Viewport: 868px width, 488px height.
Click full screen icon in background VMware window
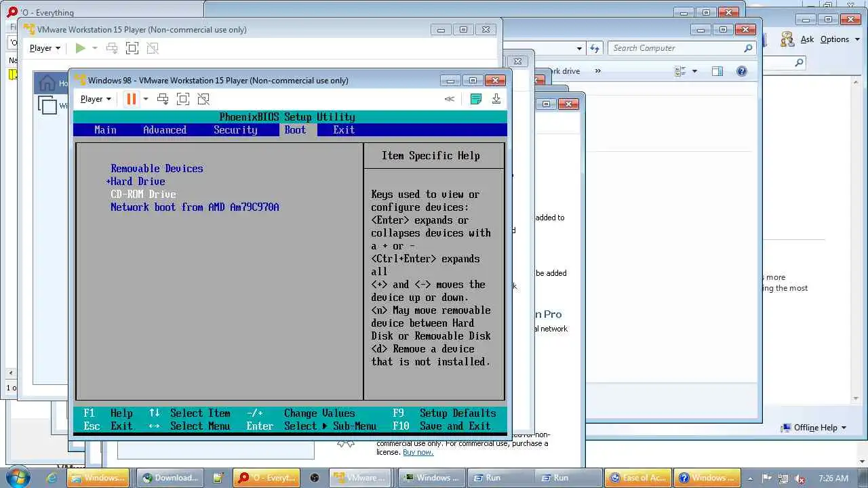(132, 48)
